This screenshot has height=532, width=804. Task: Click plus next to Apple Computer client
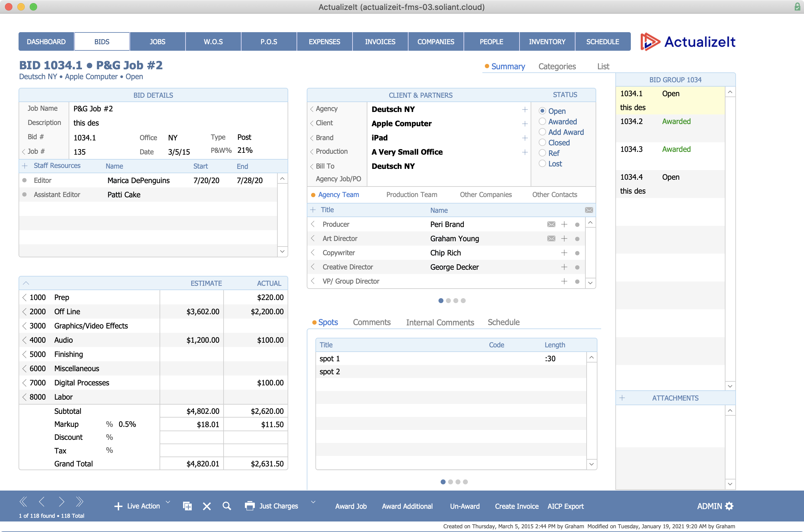(525, 123)
